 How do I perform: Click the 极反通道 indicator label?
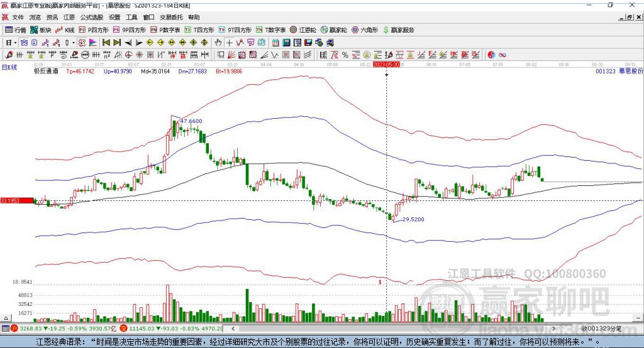[46, 71]
